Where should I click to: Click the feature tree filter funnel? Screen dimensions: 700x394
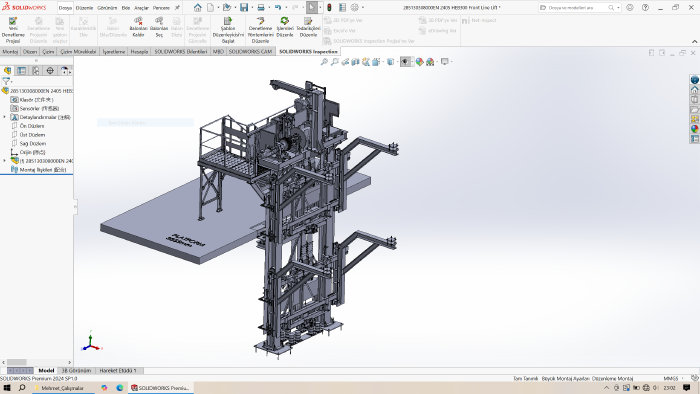[6, 81]
